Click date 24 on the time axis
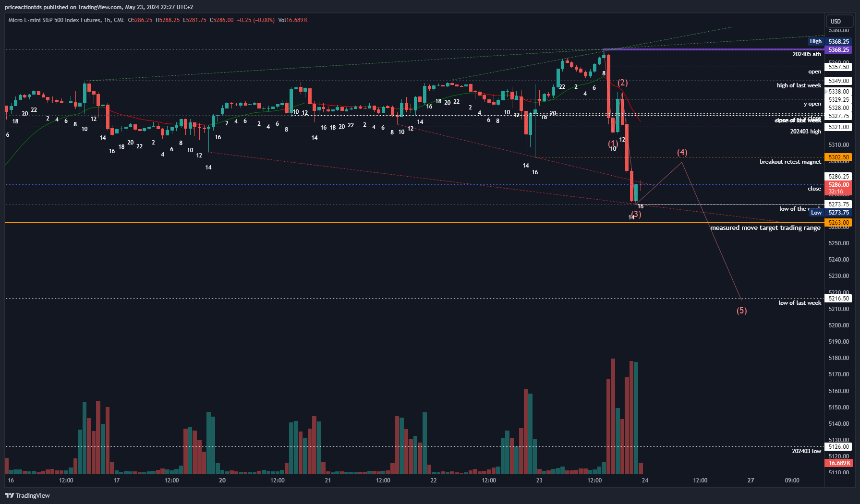This screenshot has width=860, height=504. 645,480
